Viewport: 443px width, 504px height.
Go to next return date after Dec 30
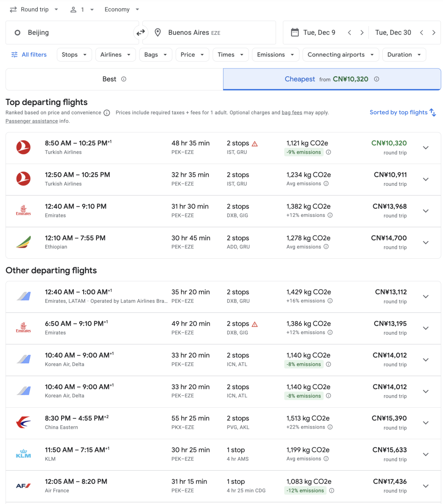coord(434,32)
